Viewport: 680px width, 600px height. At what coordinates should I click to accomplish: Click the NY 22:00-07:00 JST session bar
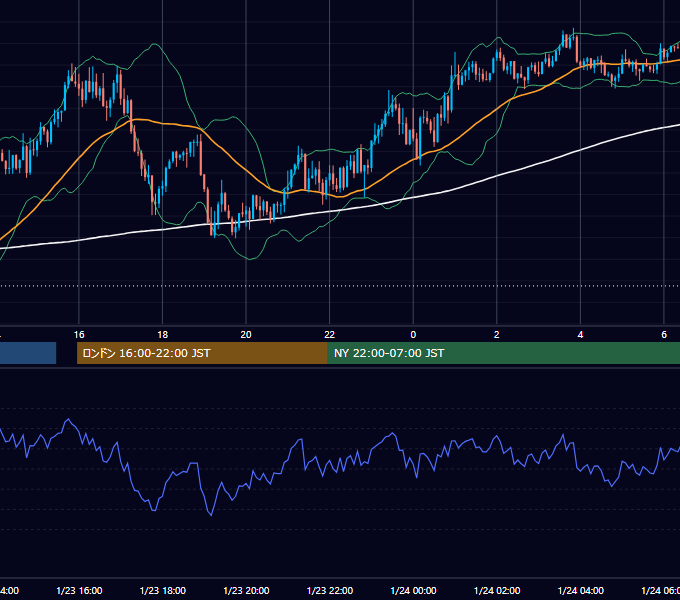click(503, 353)
